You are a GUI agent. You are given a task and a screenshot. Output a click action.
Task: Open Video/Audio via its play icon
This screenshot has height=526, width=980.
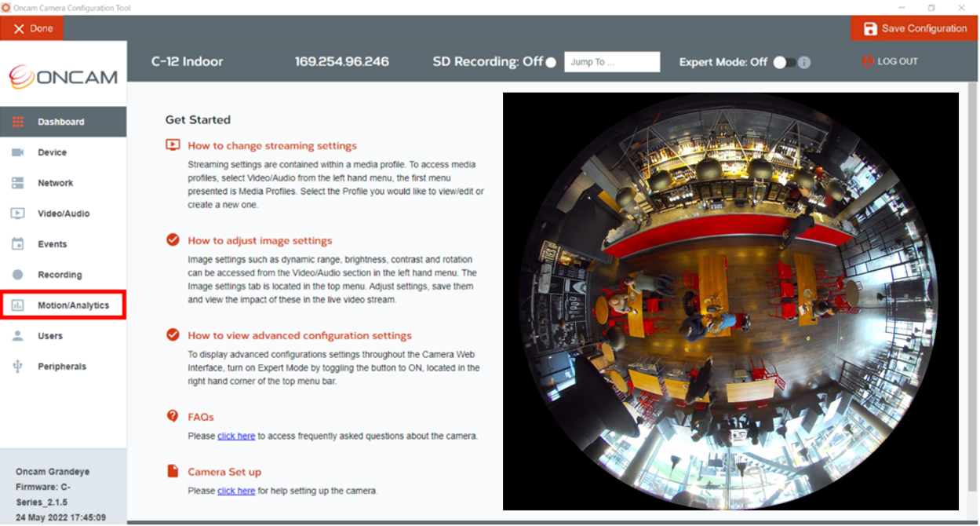click(x=18, y=214)
